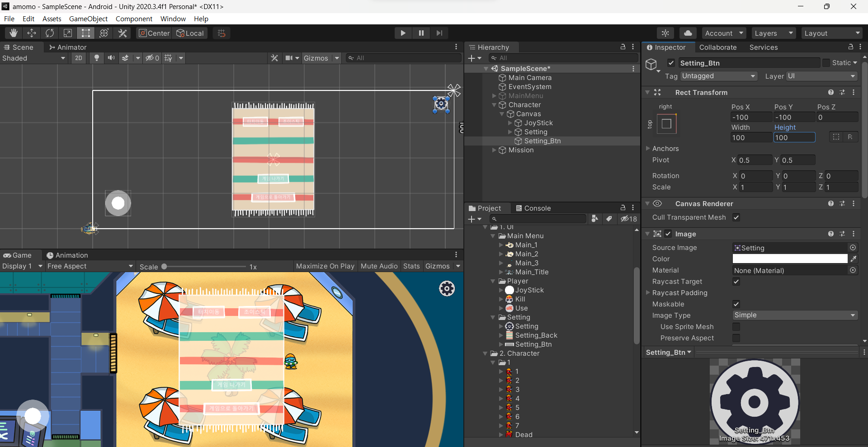
Task: Toggle scene grid visibility icon
Action: tap(168, 58)
